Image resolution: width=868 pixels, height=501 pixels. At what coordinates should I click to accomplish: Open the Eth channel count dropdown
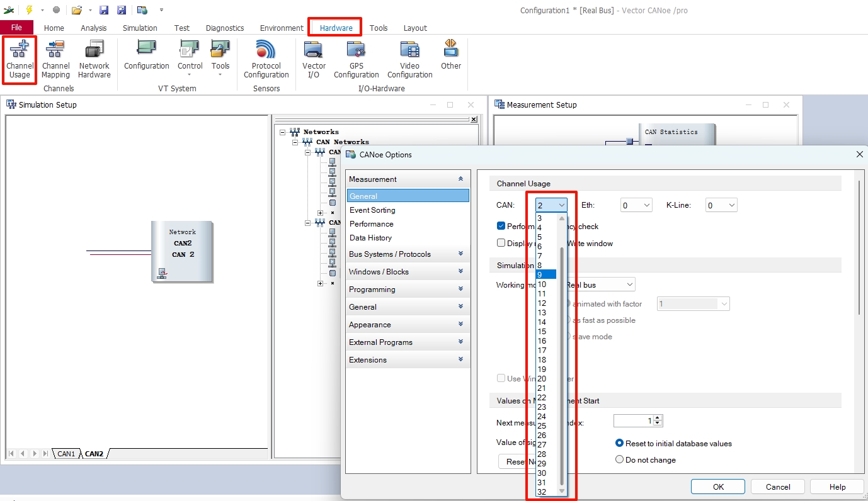tap(636, 205)
